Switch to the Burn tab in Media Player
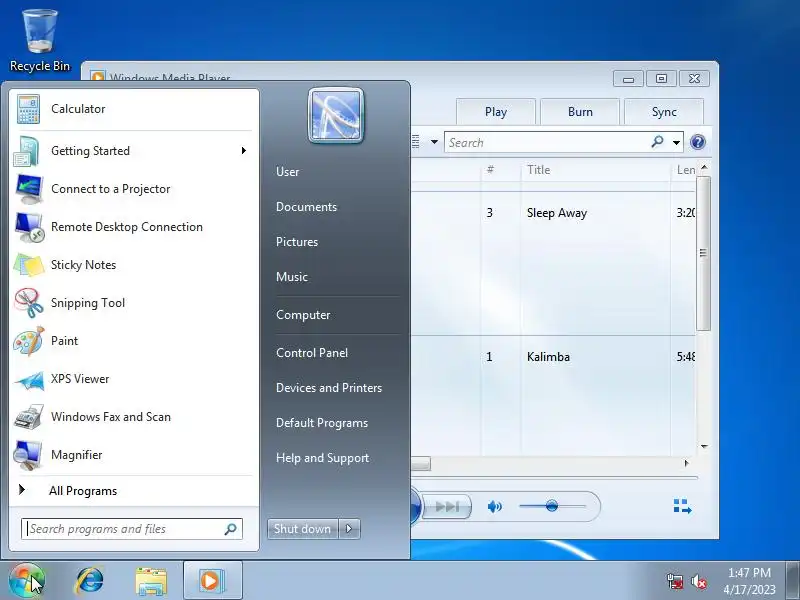Viewport: 800px width, 600px height. pyautogui.click(x=580, y=112)
